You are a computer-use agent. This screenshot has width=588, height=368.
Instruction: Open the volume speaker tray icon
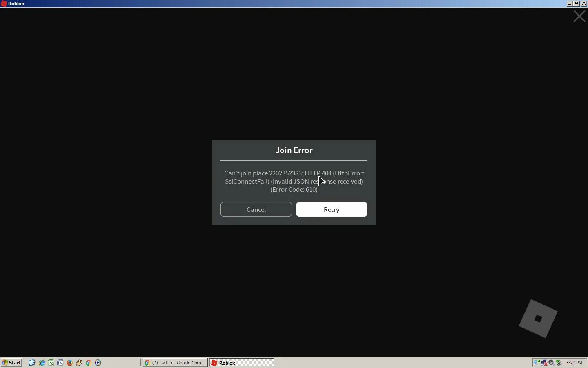(x=552, y=363)
